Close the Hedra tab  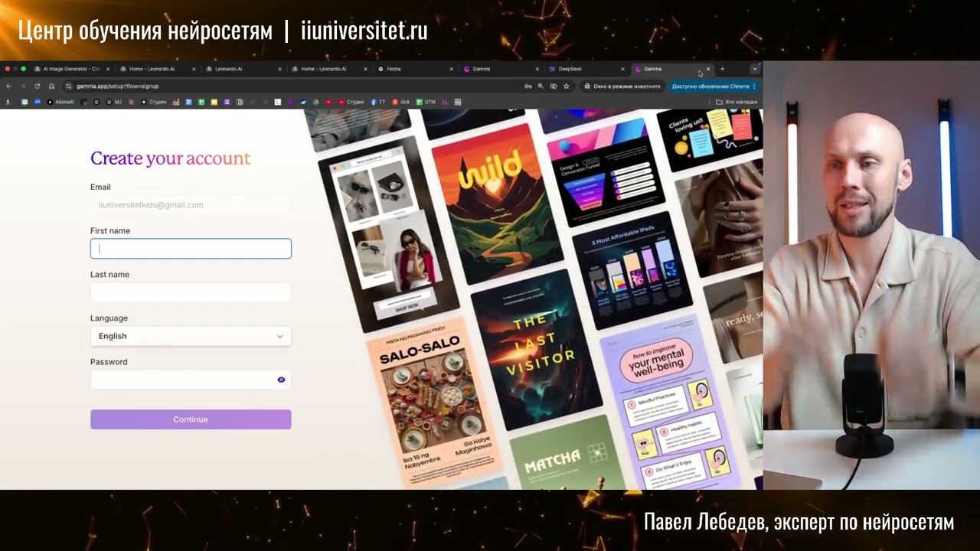click(451, 69)
